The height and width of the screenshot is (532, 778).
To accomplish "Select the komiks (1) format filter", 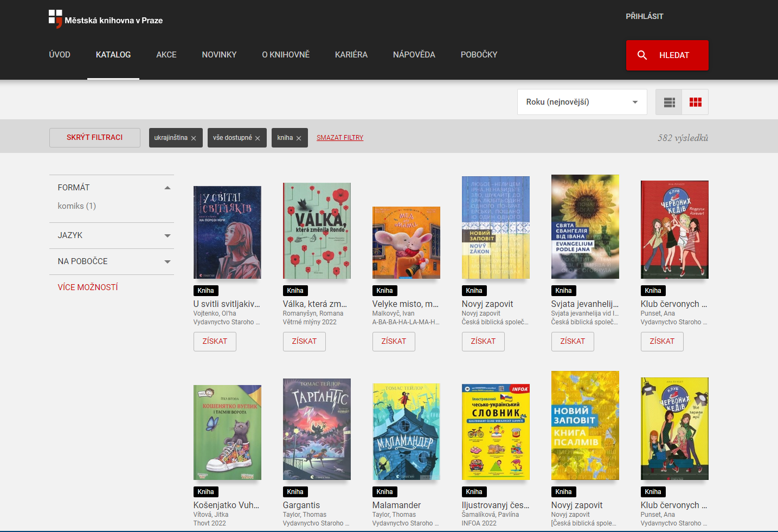I will 77,206.
